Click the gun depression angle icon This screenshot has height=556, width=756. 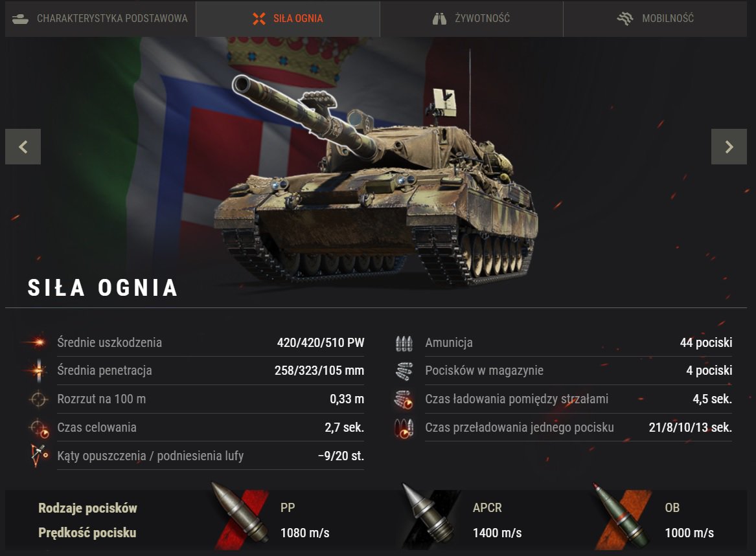pyautogui.click(x=39, y=456)
